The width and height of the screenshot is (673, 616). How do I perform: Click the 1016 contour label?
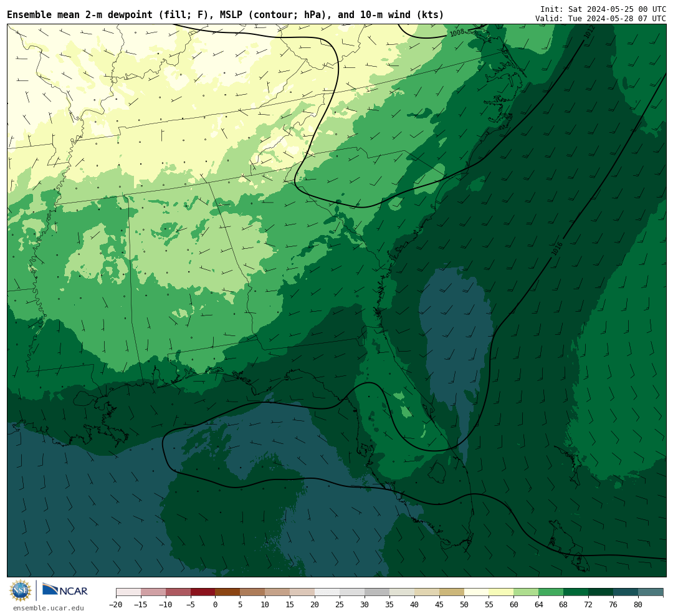556,249
